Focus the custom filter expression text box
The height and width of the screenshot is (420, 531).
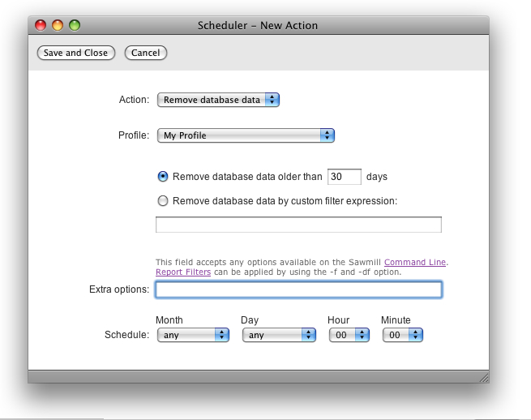point(298,225)
